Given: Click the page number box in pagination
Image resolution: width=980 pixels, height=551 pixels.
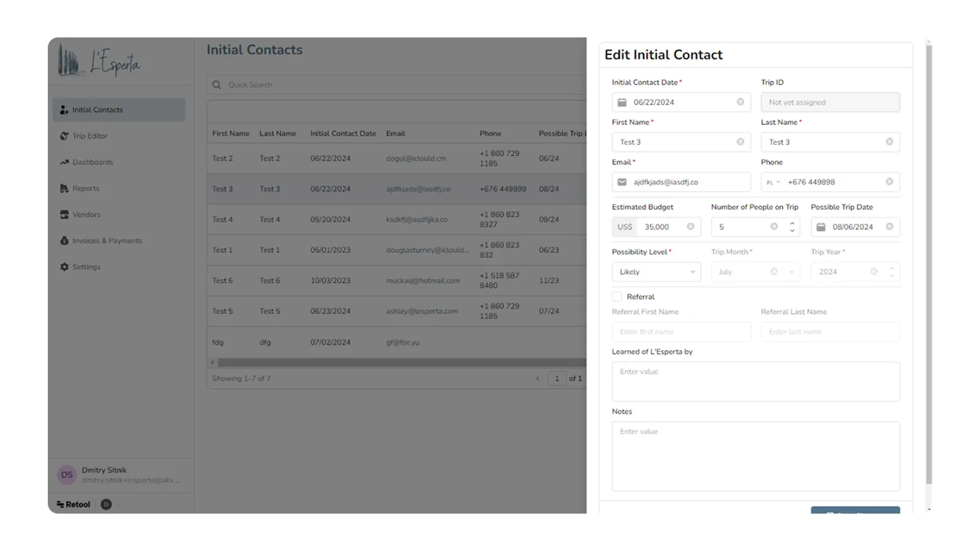Looking at the screenshot, I should click(557, 378).
